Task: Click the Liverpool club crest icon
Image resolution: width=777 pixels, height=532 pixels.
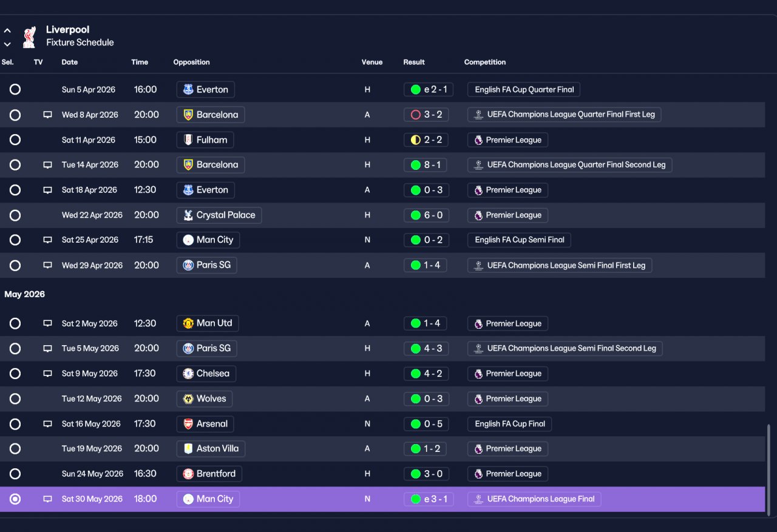Action: [29, 37]
